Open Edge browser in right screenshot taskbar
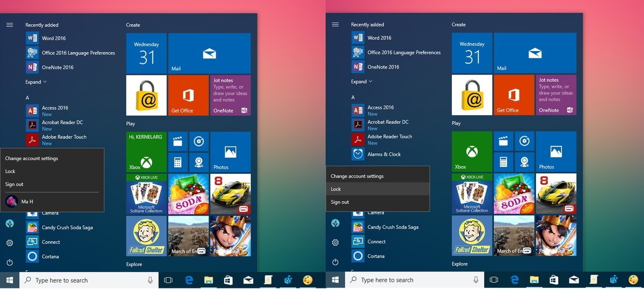Image resolution: width=644 pixels, height=289 pixels. pos(515,279)
